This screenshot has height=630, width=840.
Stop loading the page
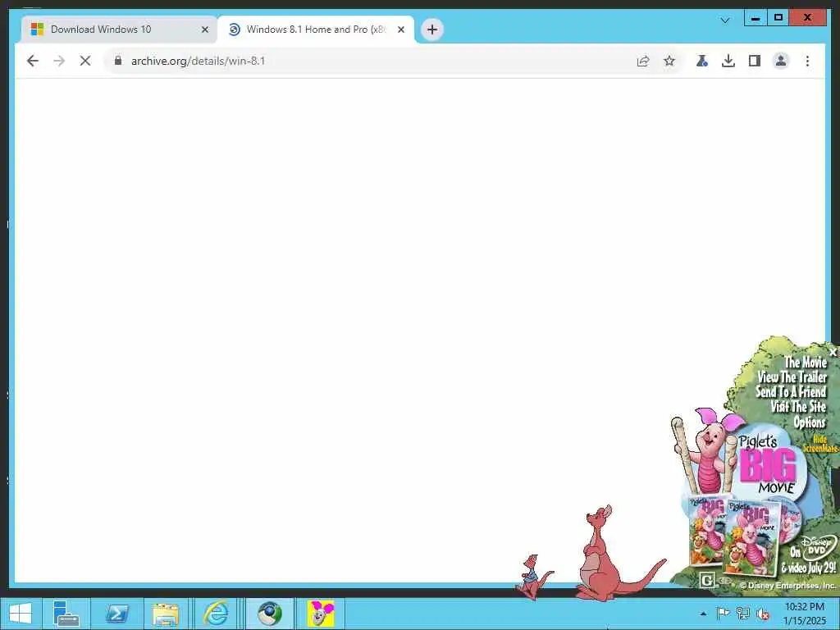pos(85,61)
